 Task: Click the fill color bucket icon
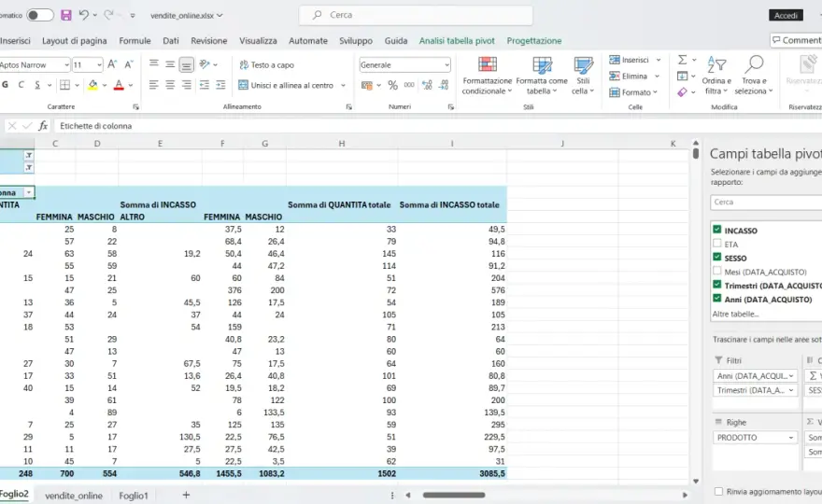pyautogui.click(x=92, y=85)
